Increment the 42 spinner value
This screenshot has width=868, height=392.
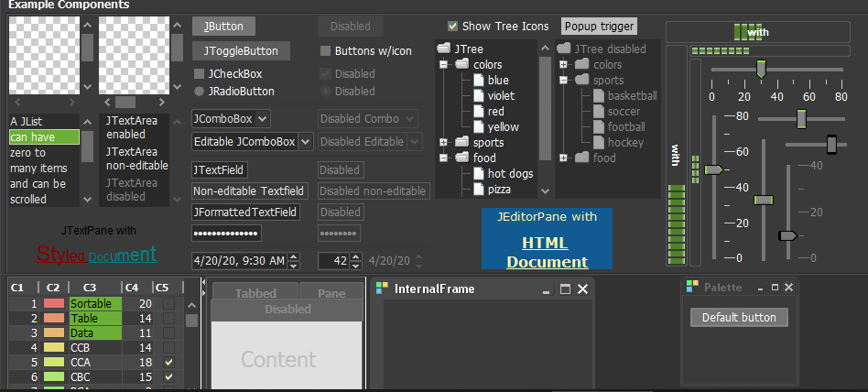[x=356, y=256]
